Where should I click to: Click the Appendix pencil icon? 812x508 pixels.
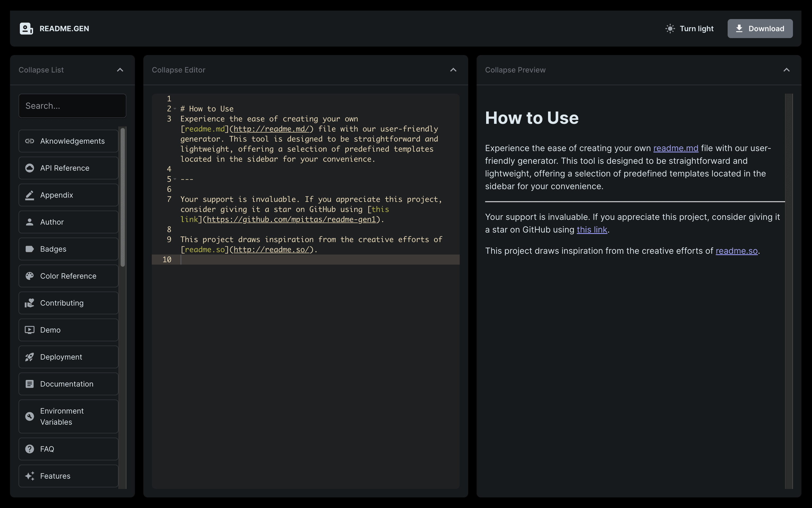tap(30, 195)
